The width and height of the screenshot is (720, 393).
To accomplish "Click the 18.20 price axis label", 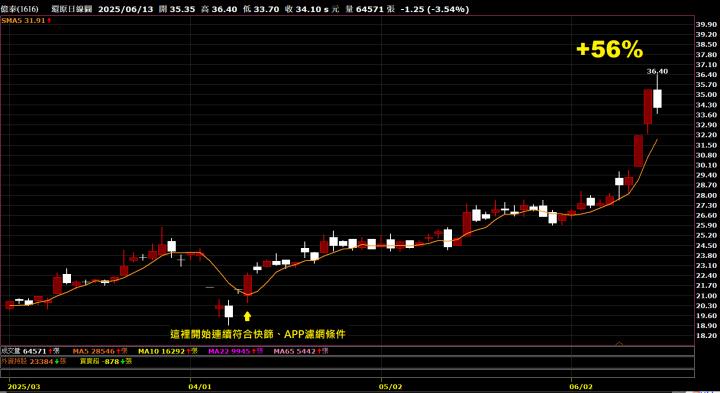I will [706, 336].
